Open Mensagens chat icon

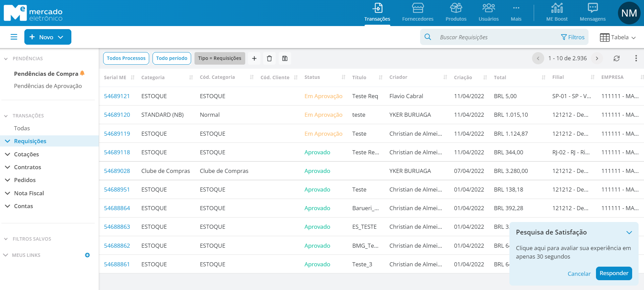coord(593,13)
